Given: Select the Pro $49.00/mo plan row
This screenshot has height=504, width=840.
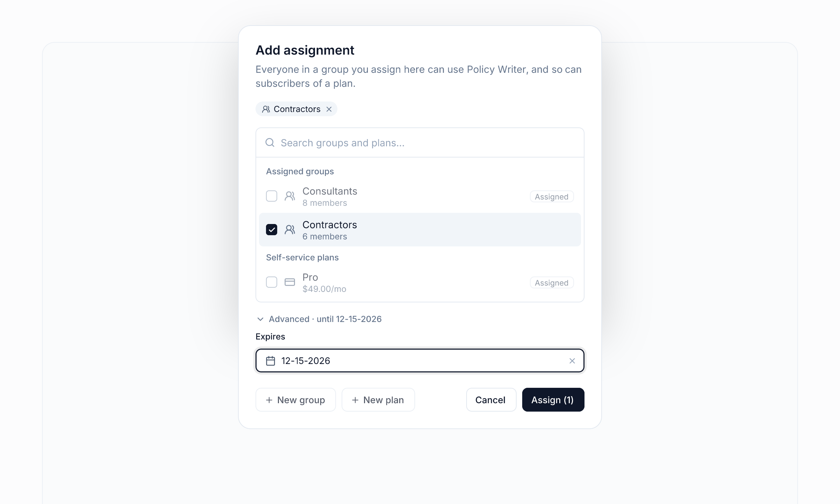Looking at the screenshot, I should pyautogui.click(x=420, y=283).
